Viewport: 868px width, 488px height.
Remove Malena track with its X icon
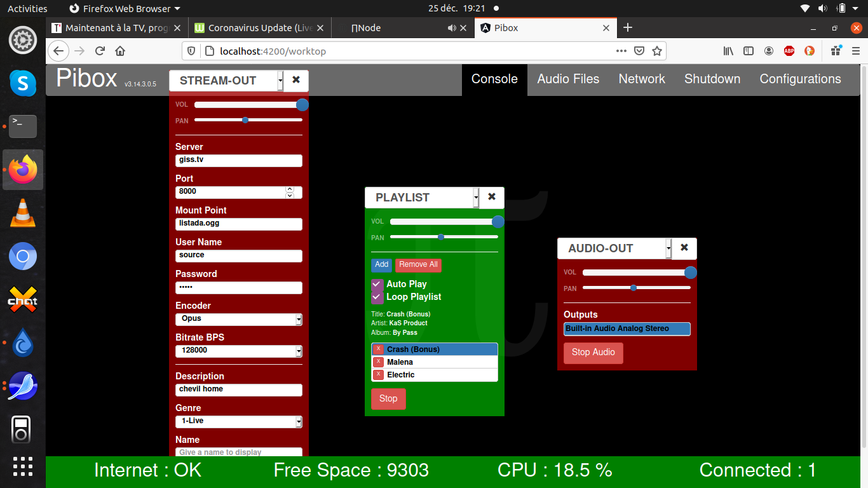[378, 362]
